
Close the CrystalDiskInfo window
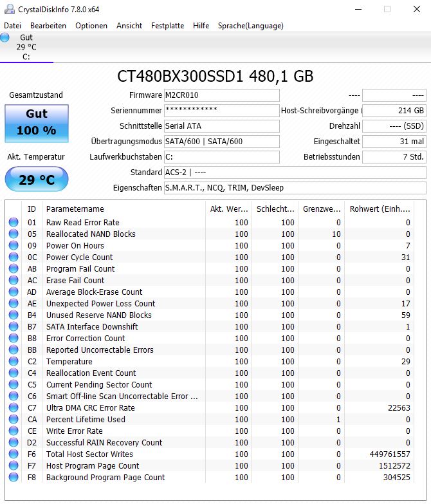click(x=417, y=9)
